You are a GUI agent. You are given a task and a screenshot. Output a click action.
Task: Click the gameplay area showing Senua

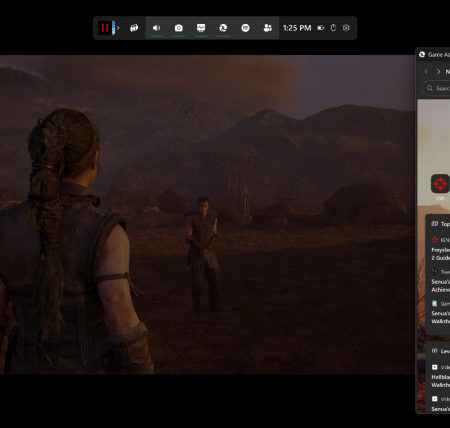(207, 215)
